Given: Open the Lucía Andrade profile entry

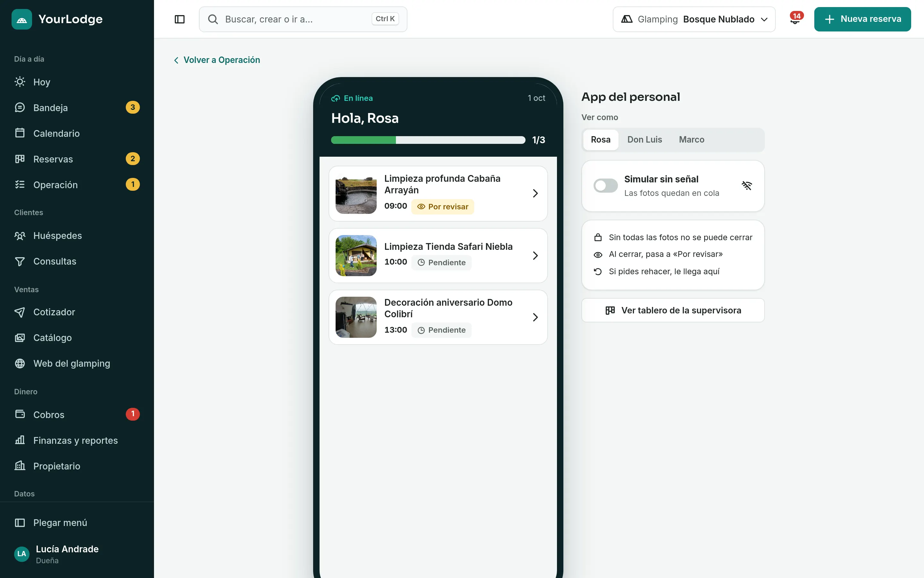Looking at the screenshot, I should (77, 554).
